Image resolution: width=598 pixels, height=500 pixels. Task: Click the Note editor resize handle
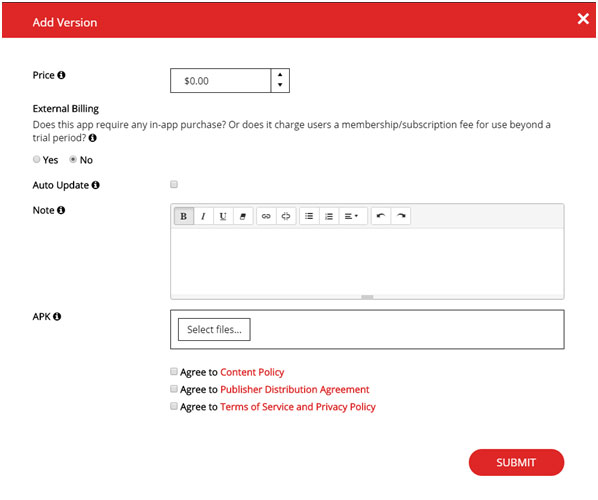click(x=367, y=297)
